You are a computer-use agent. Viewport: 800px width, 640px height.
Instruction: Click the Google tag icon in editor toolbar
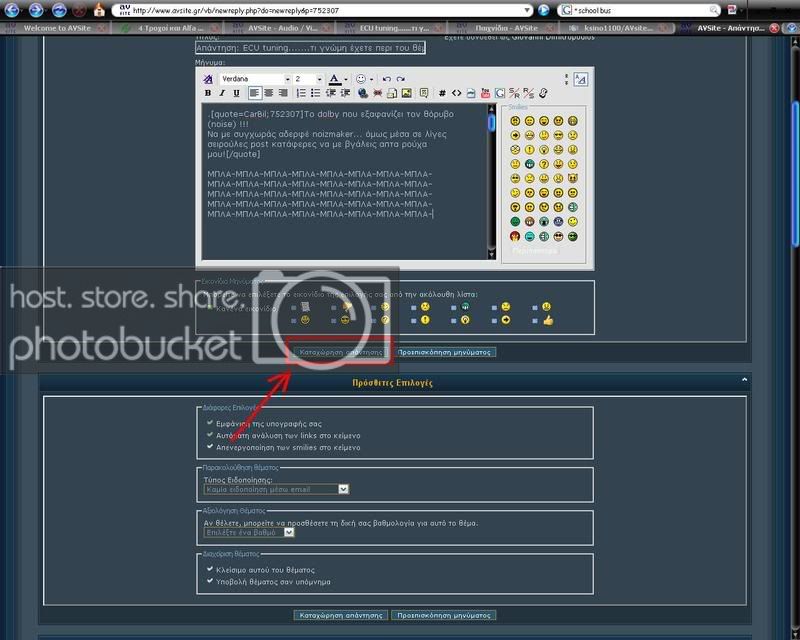coord(499,93)
